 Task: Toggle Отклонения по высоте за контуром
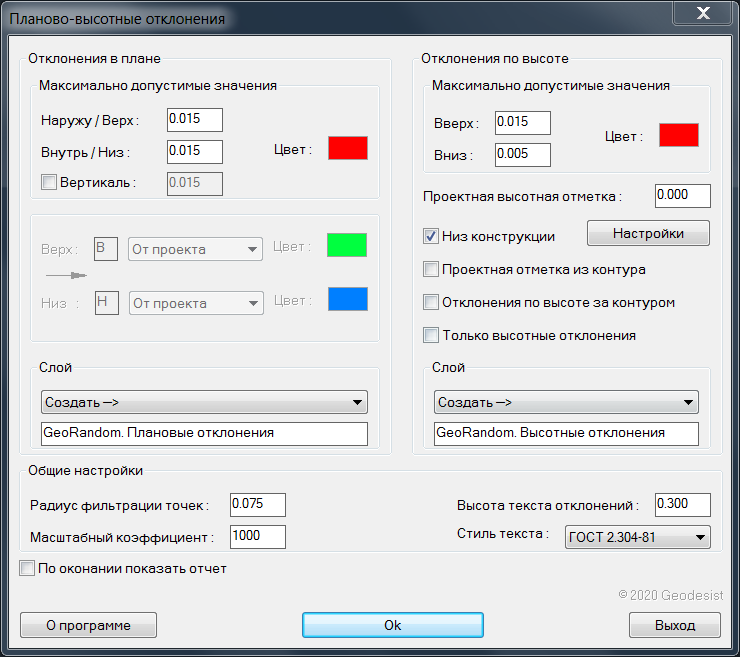click(431, 302)
